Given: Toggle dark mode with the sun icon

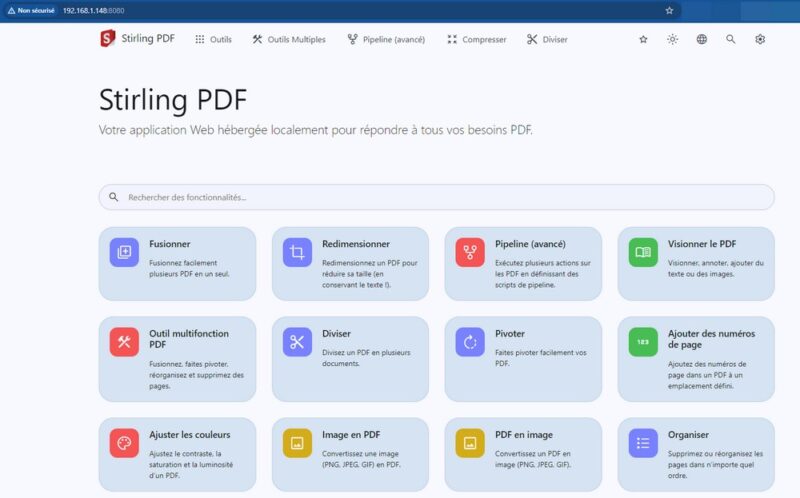Looking at the screenshot, I should (672, 39).
